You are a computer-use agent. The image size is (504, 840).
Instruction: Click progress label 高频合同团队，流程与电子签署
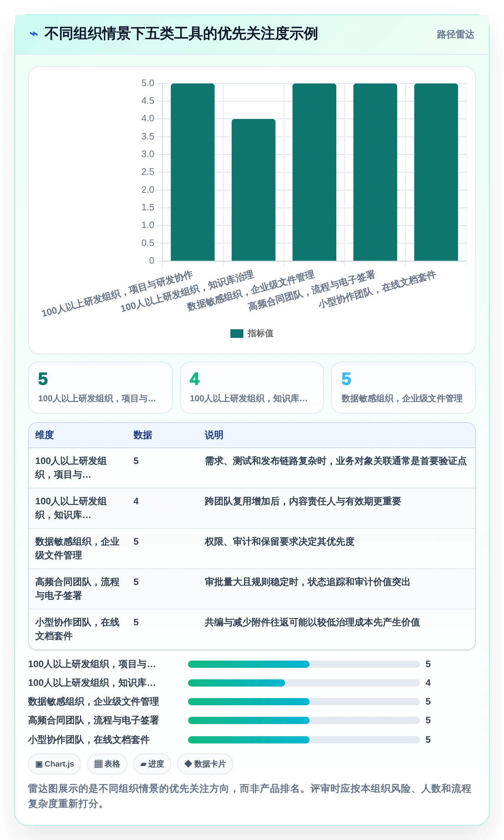94,720
